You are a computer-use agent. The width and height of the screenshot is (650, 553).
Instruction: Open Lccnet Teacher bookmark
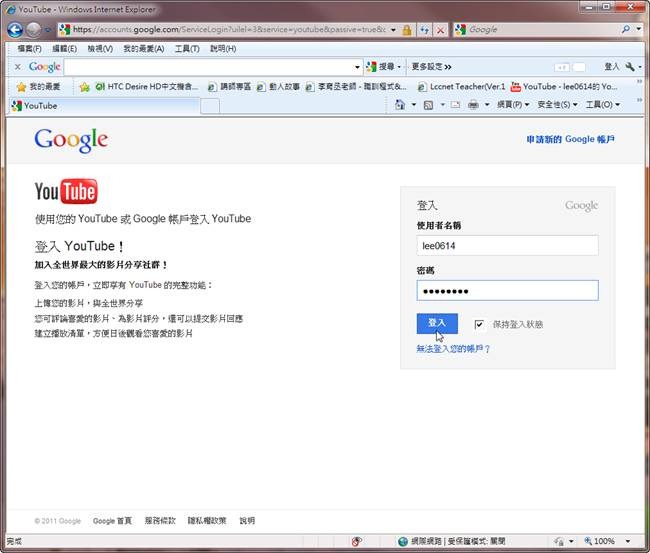pos(461,87)
